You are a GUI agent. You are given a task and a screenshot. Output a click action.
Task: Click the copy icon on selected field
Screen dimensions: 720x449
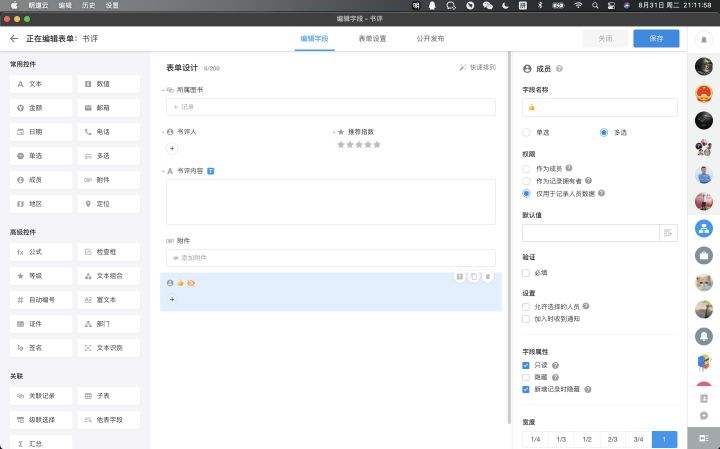coord(473,277)
